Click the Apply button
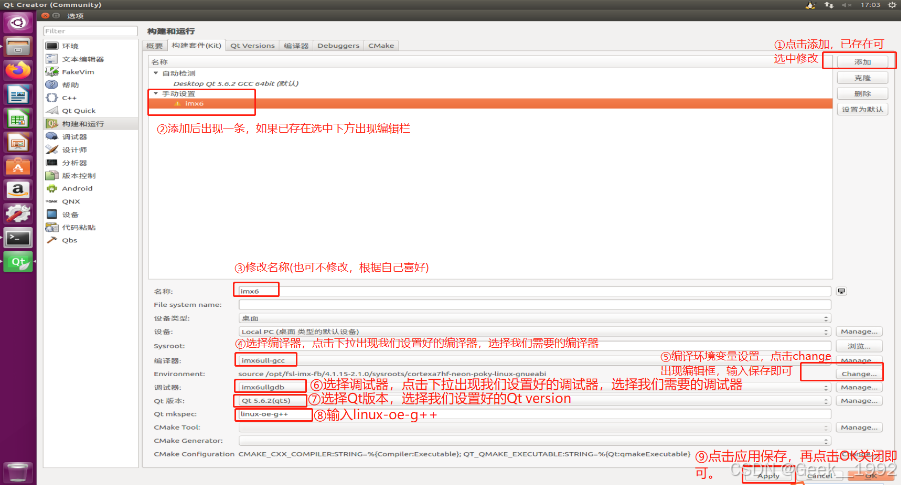The width and height of the screenshot is (901, 485). tap(768, 476)
